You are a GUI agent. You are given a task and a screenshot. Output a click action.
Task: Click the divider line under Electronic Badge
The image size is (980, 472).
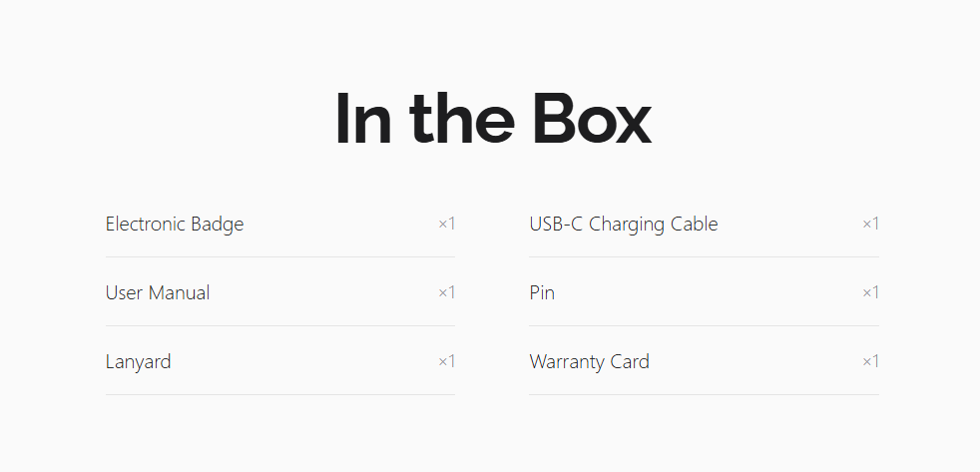[280, 256]
